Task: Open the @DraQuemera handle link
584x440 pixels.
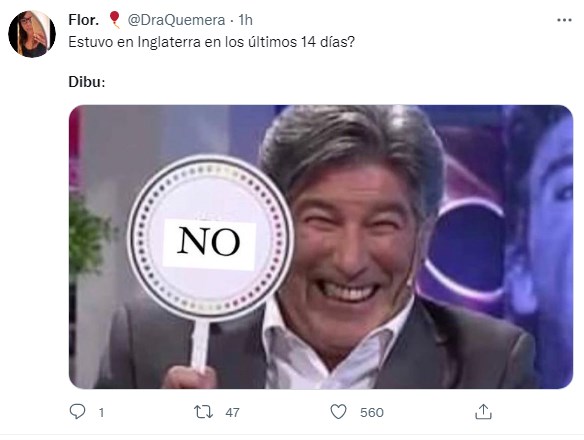Action: (176, 20)
